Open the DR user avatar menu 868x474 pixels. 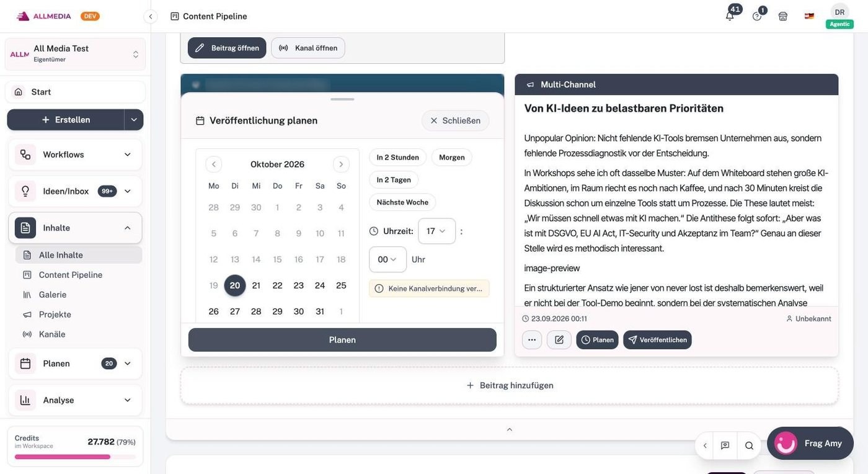click(839, 12)
